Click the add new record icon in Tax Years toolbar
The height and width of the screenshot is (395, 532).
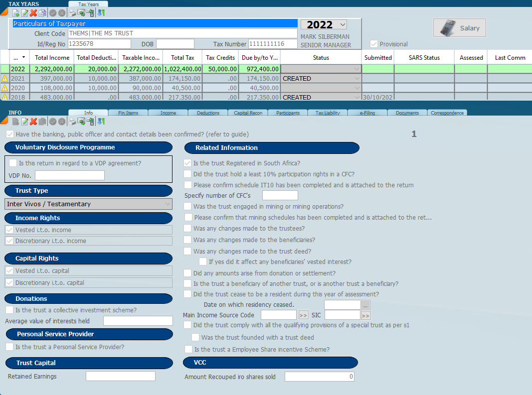click(15, 13)
